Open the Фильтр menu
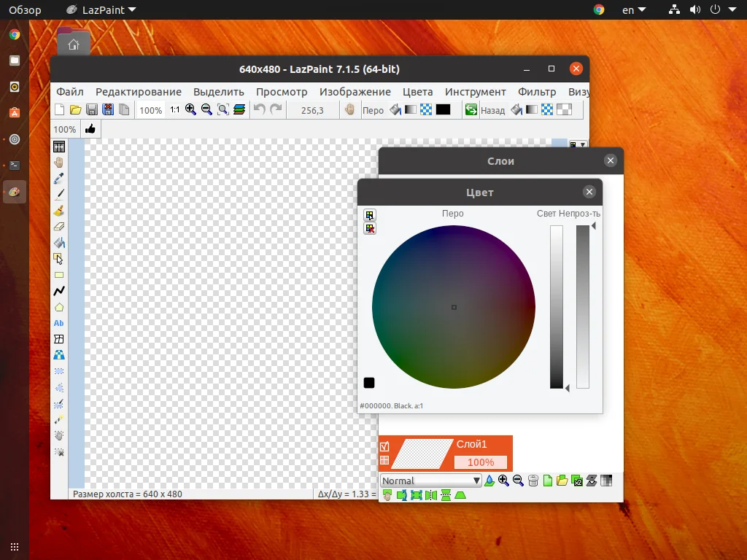 click(x=537, y=92)
